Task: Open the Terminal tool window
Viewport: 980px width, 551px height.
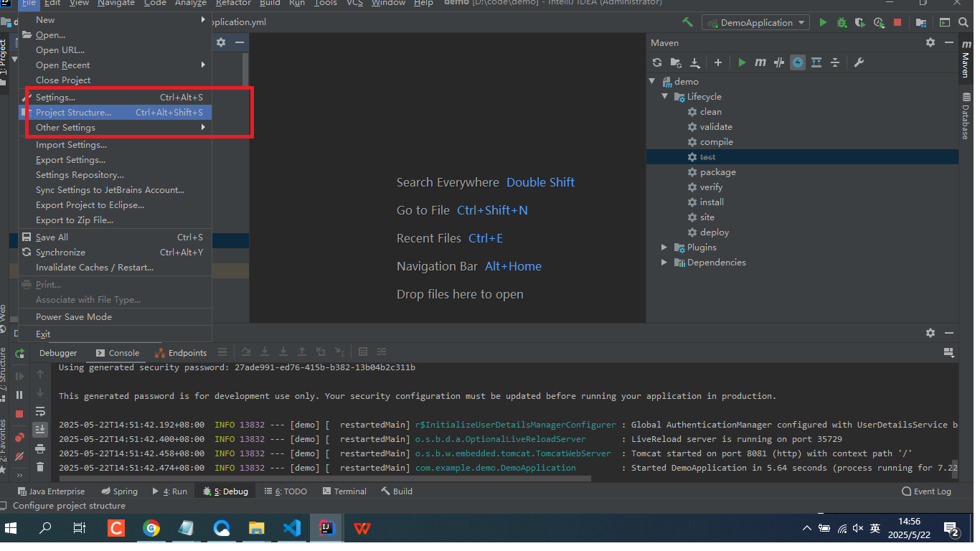Action: coord(344,491)
